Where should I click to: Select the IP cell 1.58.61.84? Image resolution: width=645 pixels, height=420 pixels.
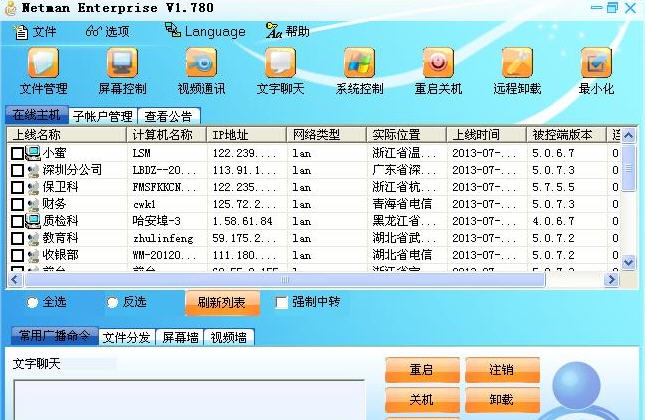click(242, 221)
